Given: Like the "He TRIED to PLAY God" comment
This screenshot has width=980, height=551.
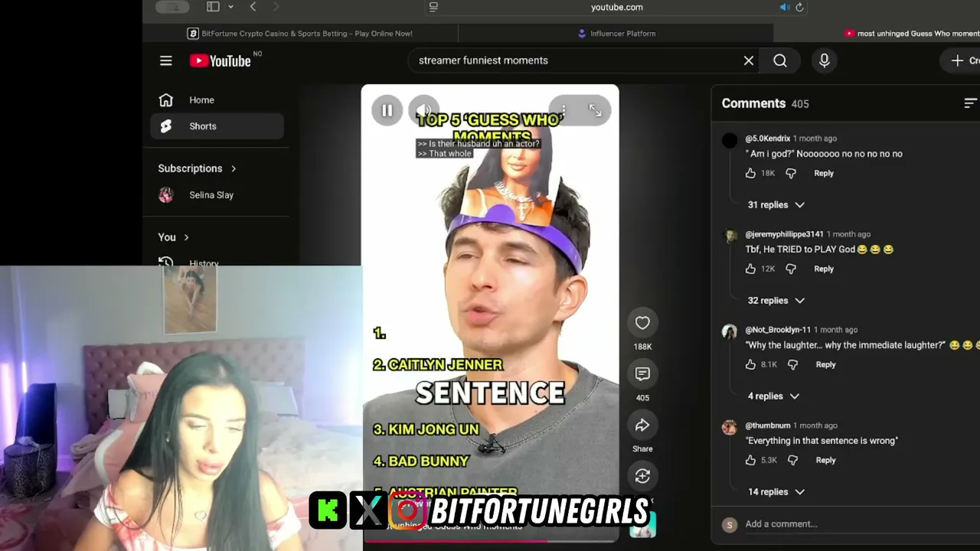Looking at the screenshot, I should point(750,269).
